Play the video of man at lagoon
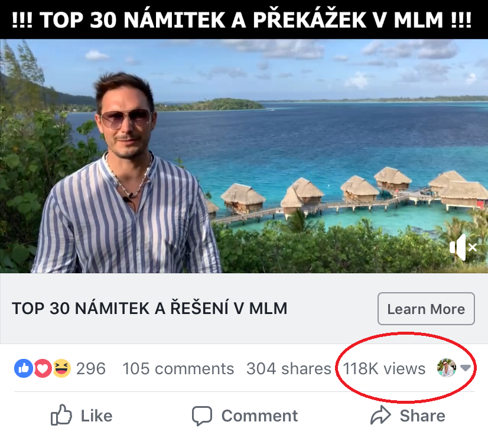 [244, 156]
